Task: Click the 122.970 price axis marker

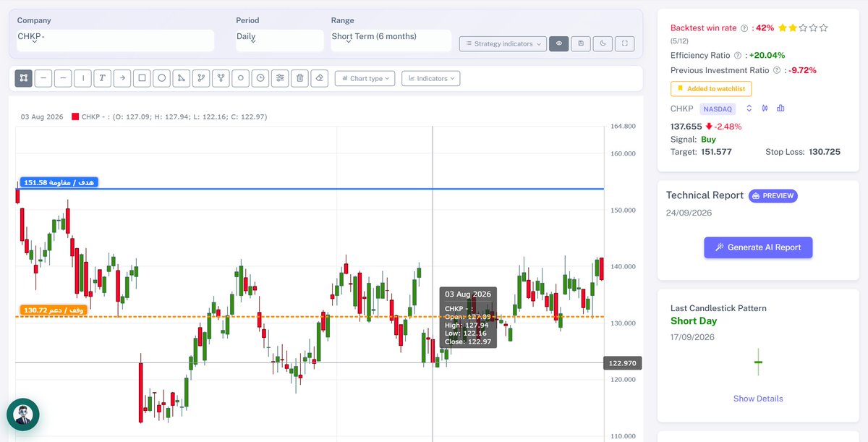Action: 622,363
